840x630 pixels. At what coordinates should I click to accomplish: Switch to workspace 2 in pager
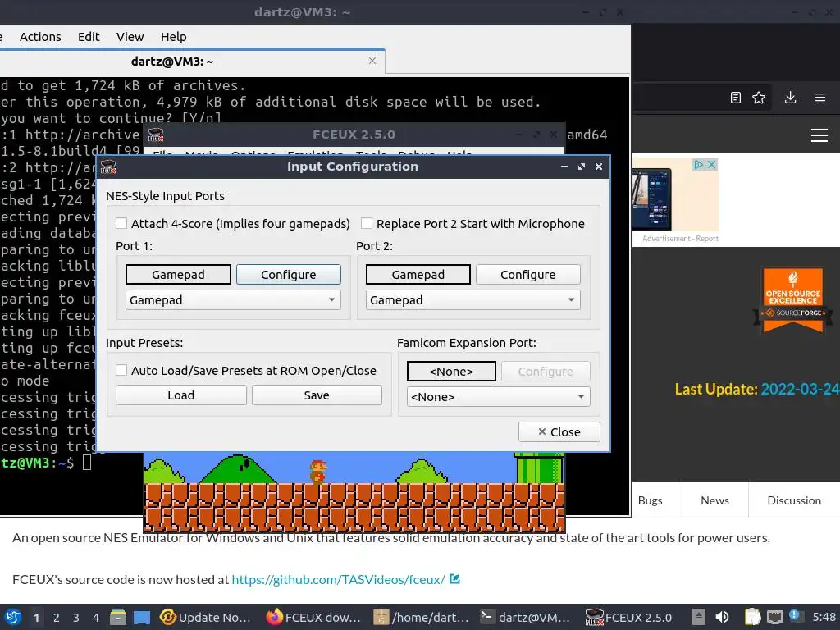57,618
